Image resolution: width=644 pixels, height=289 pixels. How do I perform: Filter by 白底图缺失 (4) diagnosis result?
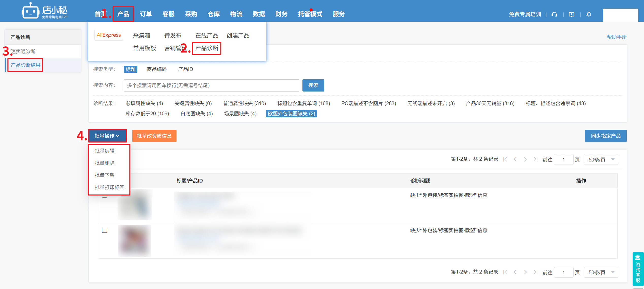pyautogui.click(x=197, y=114)
